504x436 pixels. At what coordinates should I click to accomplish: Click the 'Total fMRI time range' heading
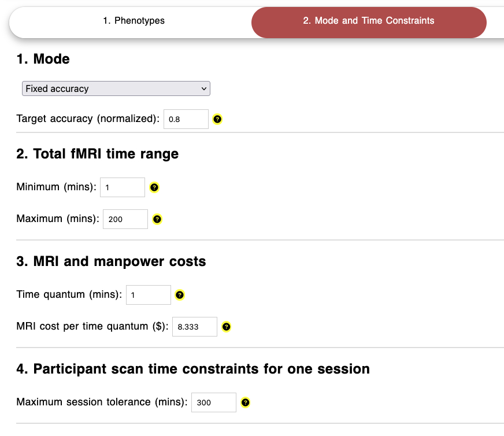pyautogui.click(x=98, y=154)
